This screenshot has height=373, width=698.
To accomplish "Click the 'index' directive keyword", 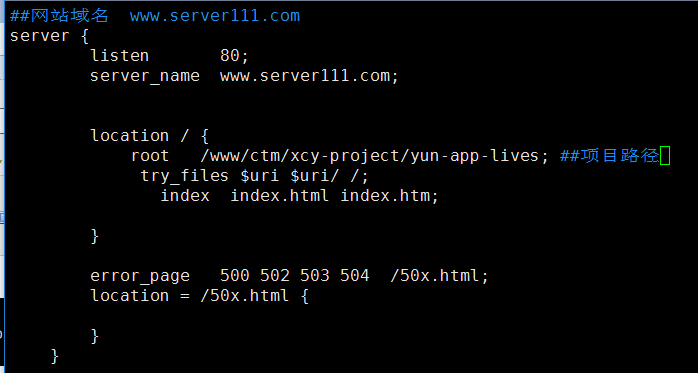I will coord(185,195).
